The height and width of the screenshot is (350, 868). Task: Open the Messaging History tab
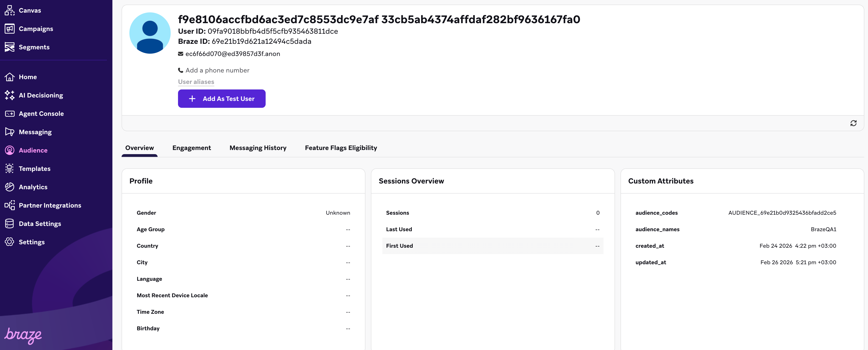[x=258, y=148]
